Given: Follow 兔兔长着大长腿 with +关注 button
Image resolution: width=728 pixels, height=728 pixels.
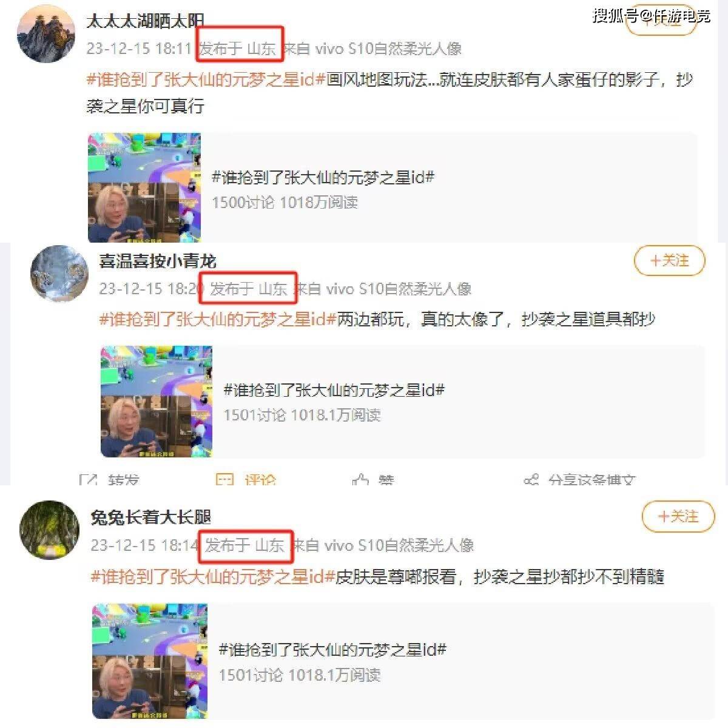Looking at the screenshot, I should tap(678, 517).
